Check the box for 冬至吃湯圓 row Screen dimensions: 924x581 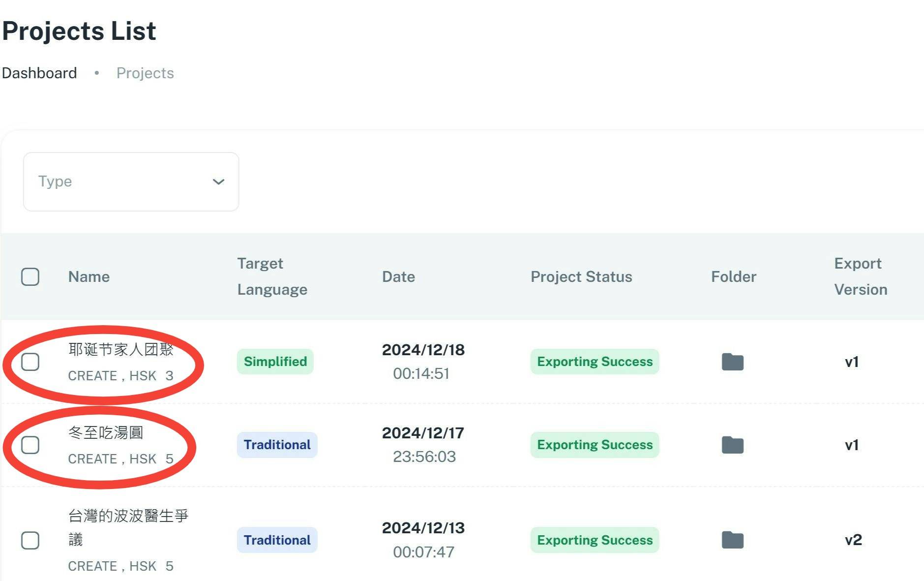tap(30, 445)
